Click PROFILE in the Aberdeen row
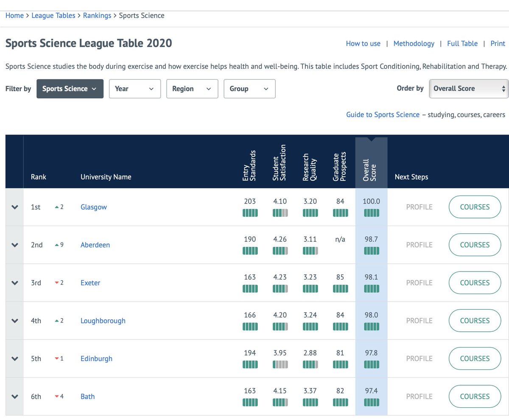Screen dimensions: 509x420 (x=419, y=245)
